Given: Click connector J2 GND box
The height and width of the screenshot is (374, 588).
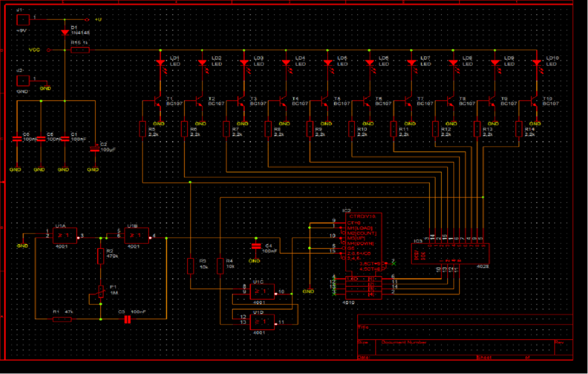Looking at the screenshot, I should (x=23, y=80).
